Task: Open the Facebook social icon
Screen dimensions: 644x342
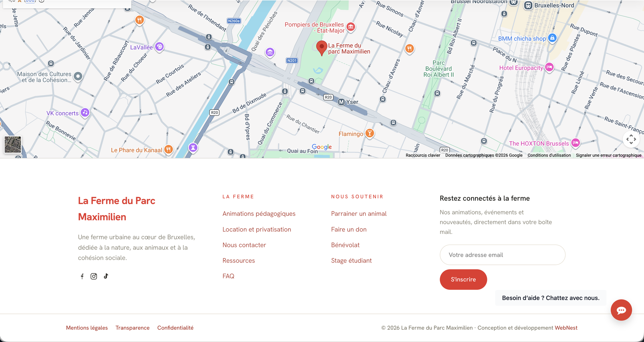Action: (82, 276)
